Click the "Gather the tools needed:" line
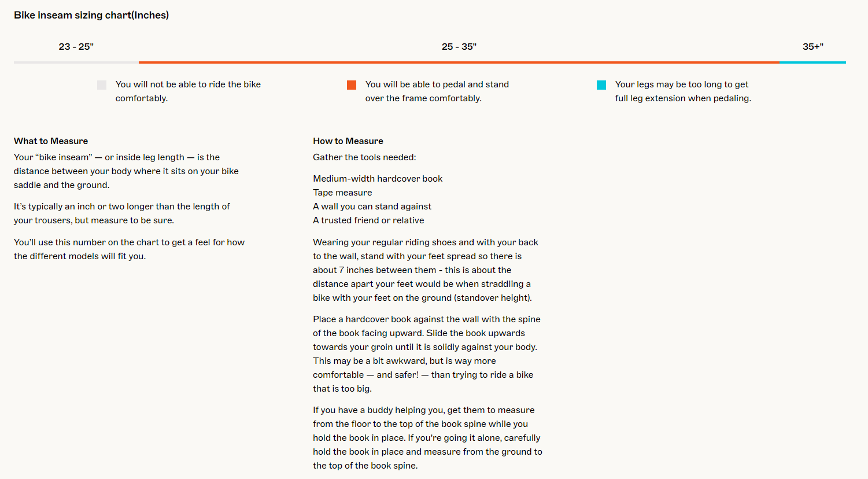The image size is (868, 479). pyautogui.click(x=364, y=157)
